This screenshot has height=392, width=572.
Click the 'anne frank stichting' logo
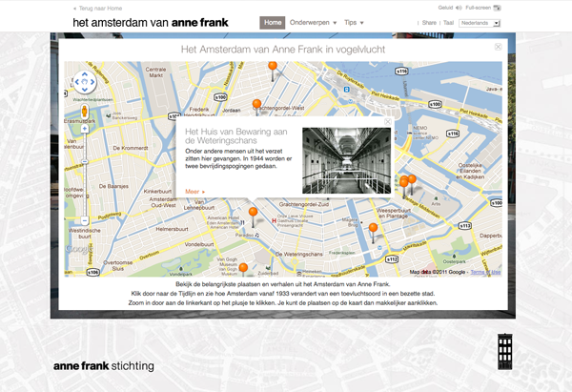(x=104, y=366)
